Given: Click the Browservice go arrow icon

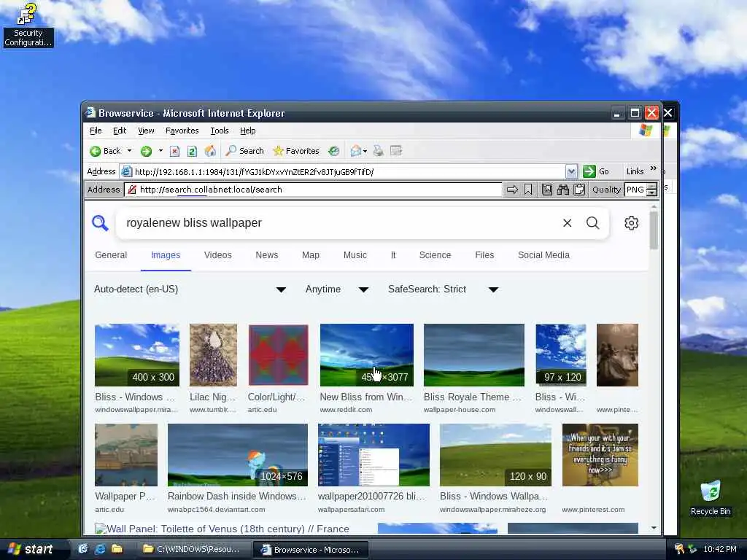Looking at the screenshot, I should point(512,190).
